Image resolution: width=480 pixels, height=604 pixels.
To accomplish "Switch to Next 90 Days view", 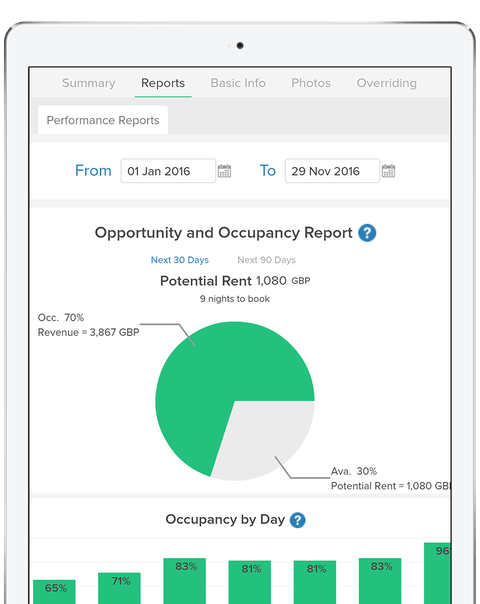I will [266, 260].
